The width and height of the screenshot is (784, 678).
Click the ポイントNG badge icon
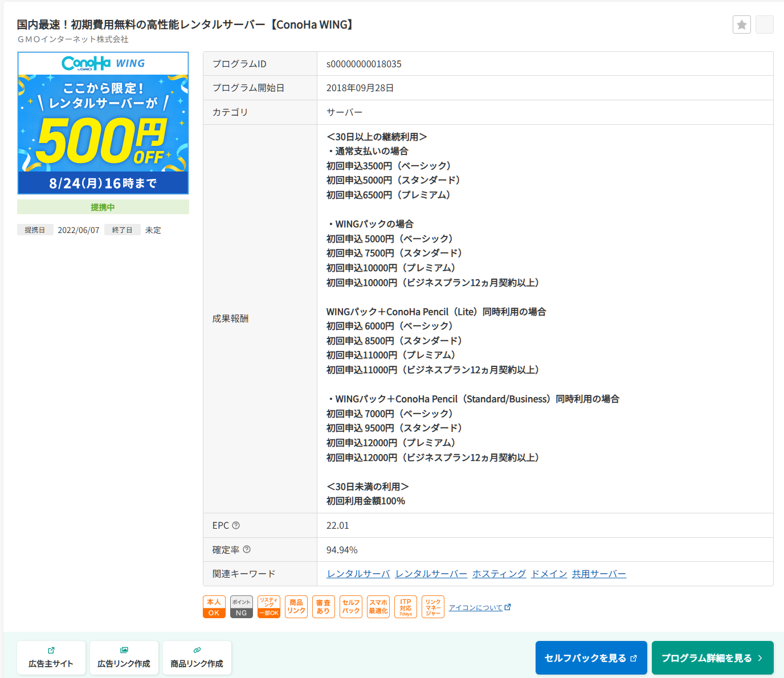241,607
